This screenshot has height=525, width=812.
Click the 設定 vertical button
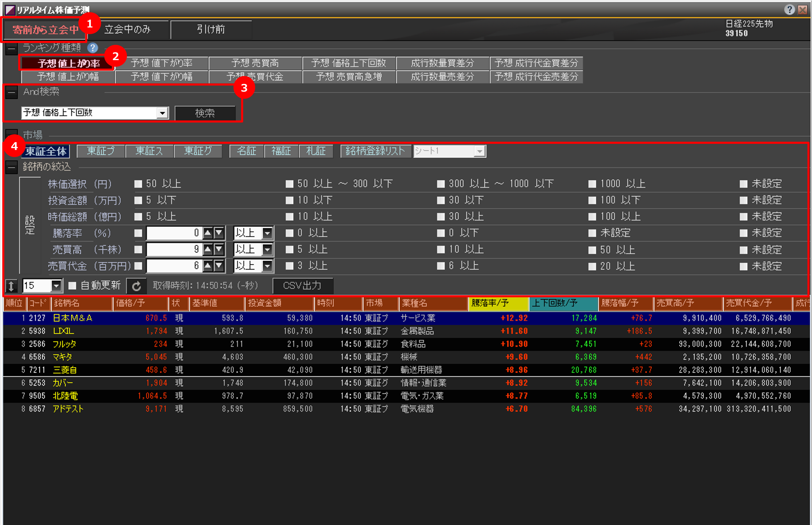click(30, 225)
